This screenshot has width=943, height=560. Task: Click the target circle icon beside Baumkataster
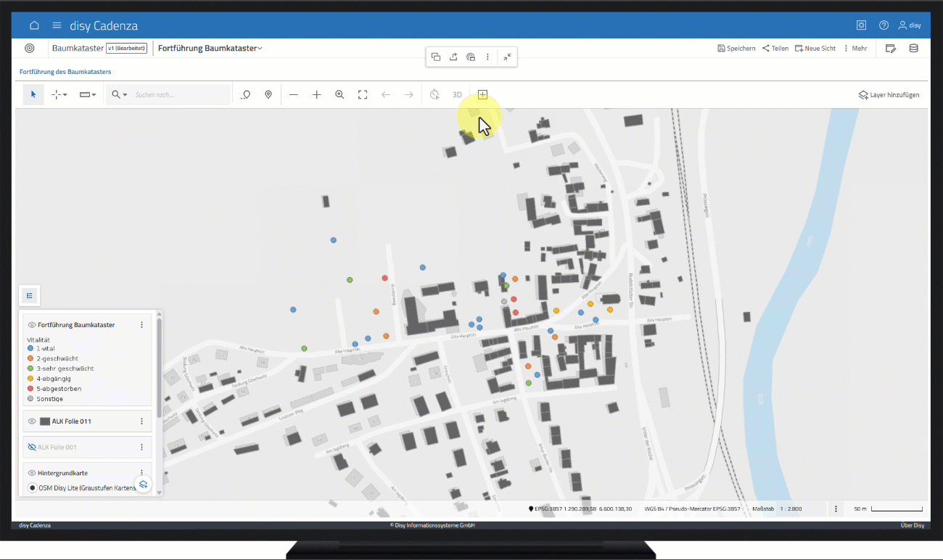pos(30,49)
